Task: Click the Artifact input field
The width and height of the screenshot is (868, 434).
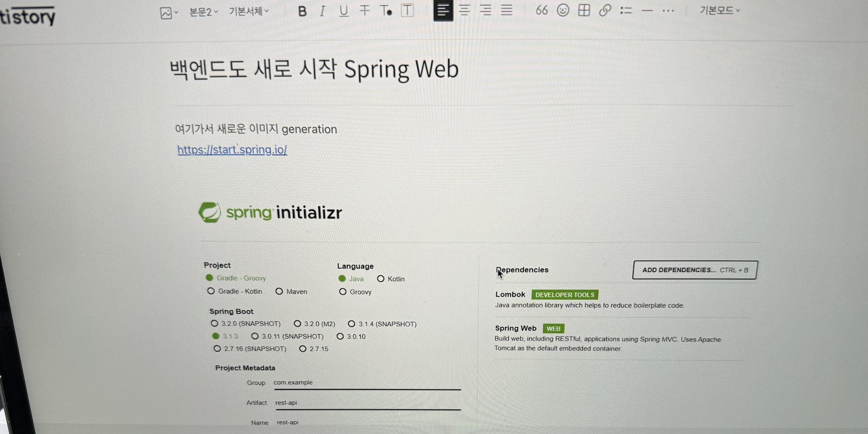Action: [368, 403]
